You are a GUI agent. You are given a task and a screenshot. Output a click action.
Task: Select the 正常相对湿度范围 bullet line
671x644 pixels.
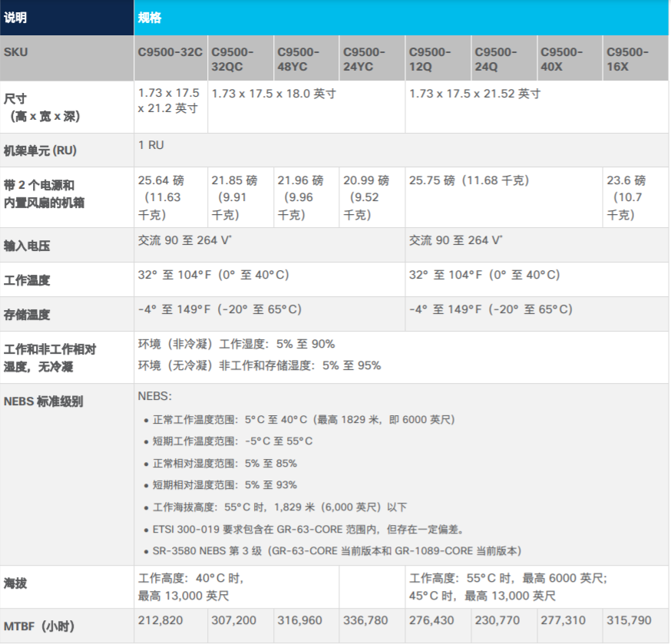coord(221,464)
